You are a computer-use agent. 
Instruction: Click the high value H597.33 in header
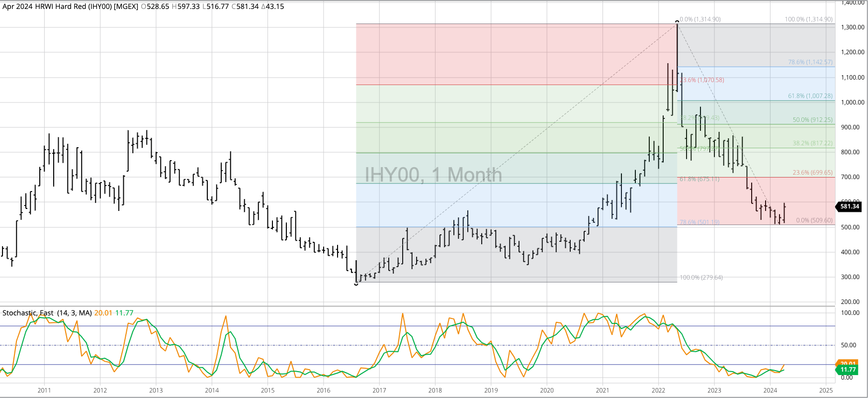point(185,6)
